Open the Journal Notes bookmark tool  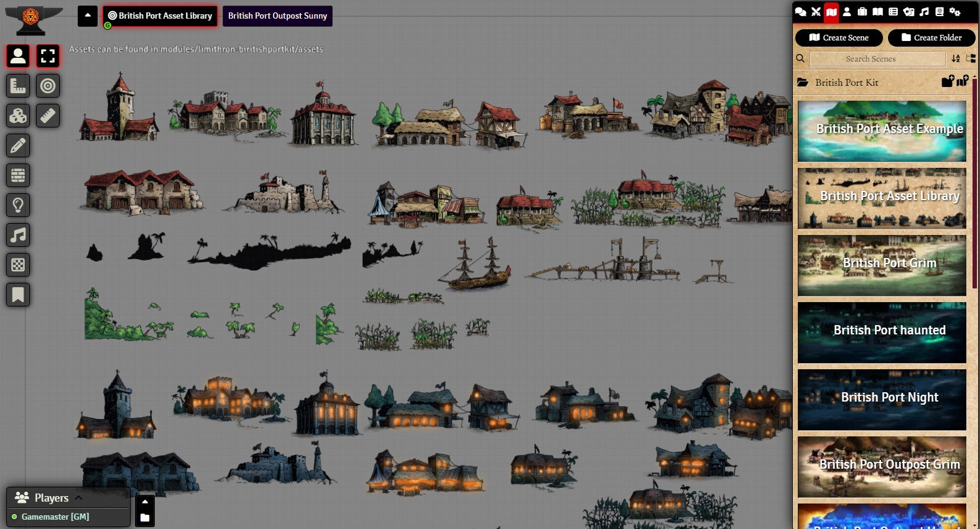click(x=18, y=295)
